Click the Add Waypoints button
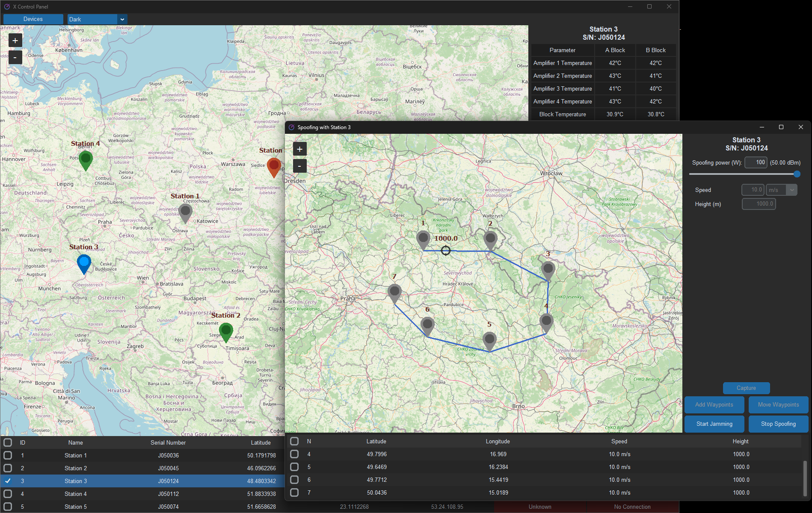812x513 pixels. click(x=714, y=404)
